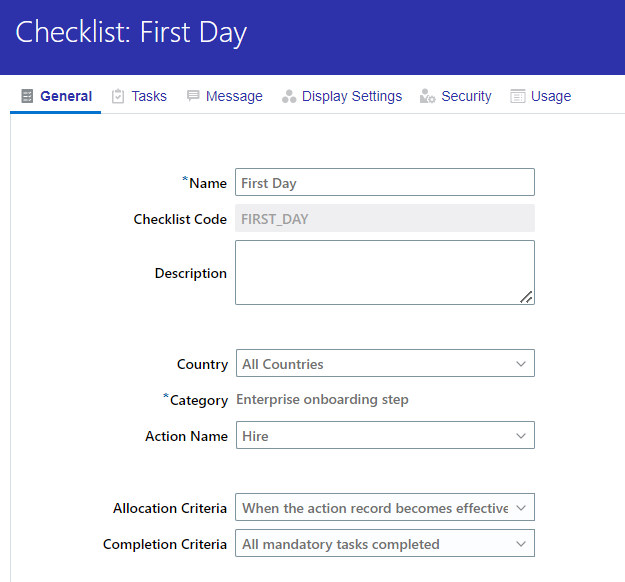Click the Message speech bubble icon
Viewport: 625px width, 582px height.
click(x=193, y=96)
